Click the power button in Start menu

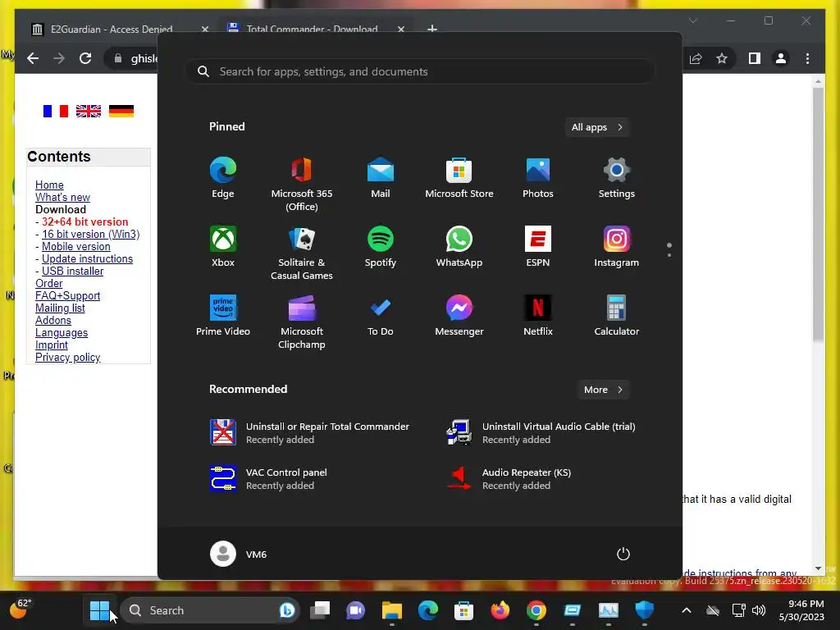[623, 554]
